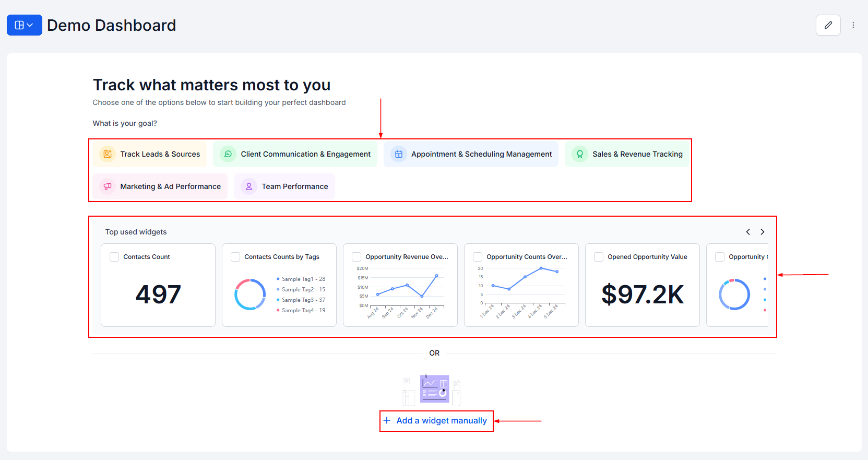Screen dimensions: 868x460
Task: Click the Contacts Counts by Tags donut chart
Action: (251, 294)
